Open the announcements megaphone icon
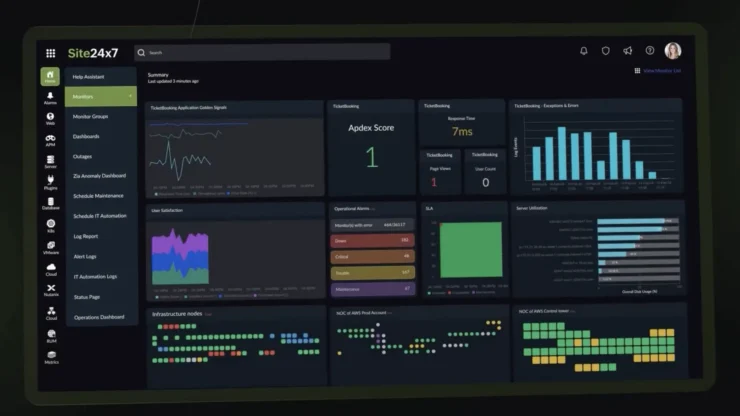 click(627, 51)
